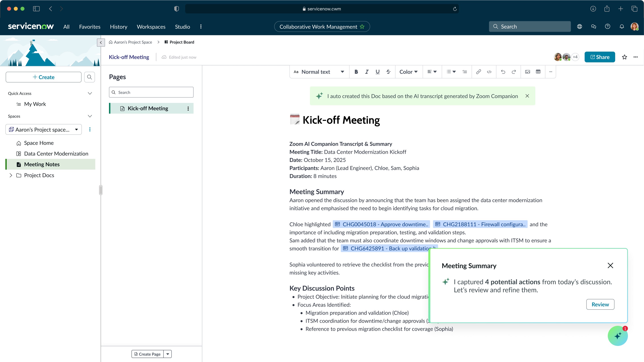Close the Meeting Summary popup
This screenshot has width=644, height=362.
tap(610, 265)
